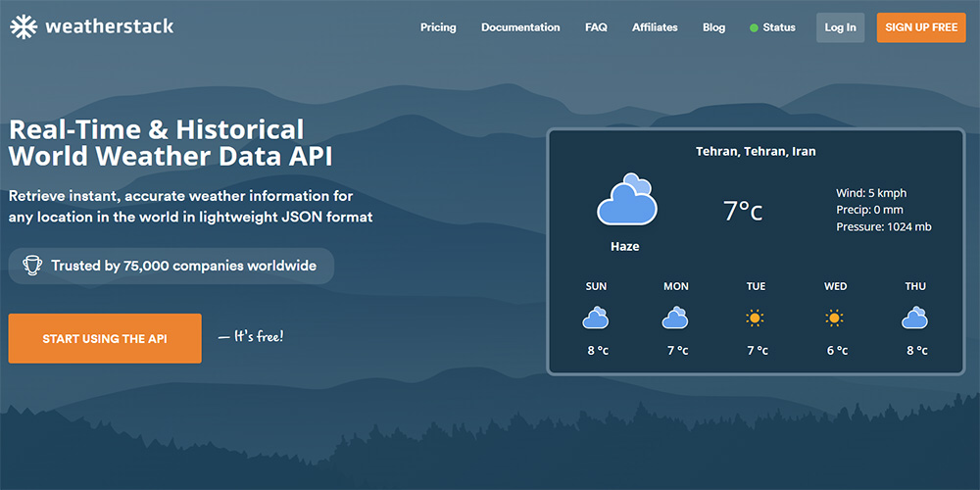Click the 7°c current temperature reading
Screen dimensions: 980x490
pyautogui.click(x=743, y=211)
